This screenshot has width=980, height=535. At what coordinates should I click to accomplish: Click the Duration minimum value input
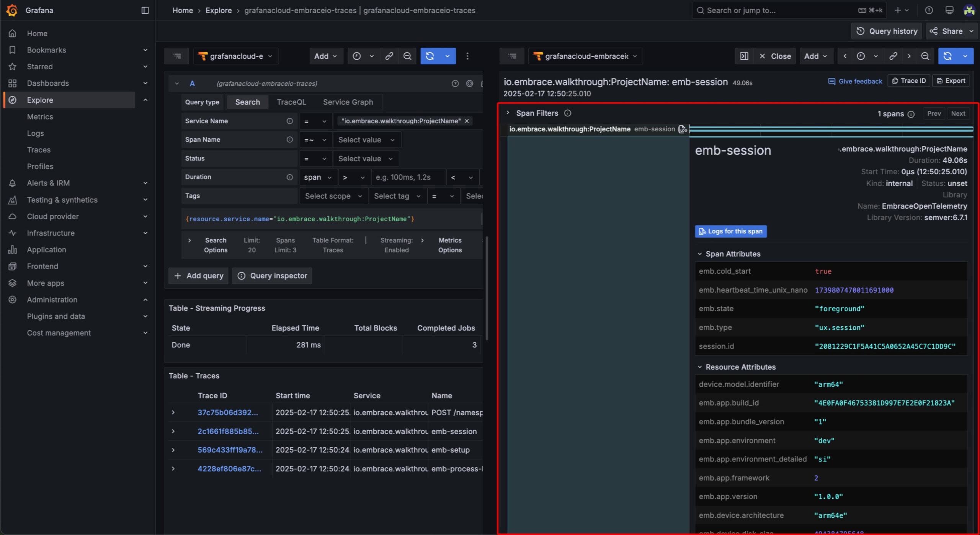tap(408, 177)
